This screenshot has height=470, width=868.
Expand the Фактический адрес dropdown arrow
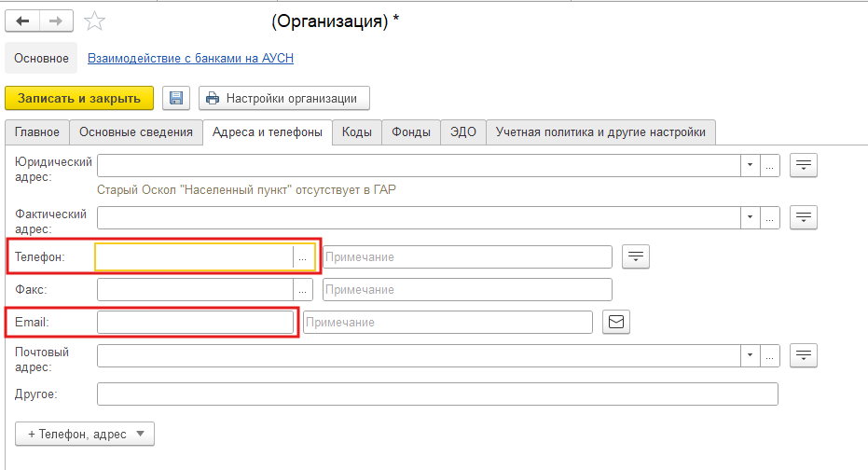[751, 217]
